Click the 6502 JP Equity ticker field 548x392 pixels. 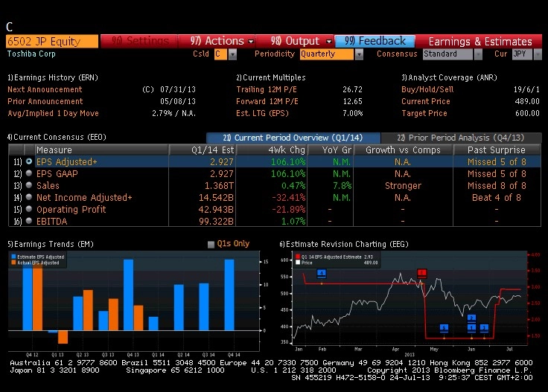52,41
